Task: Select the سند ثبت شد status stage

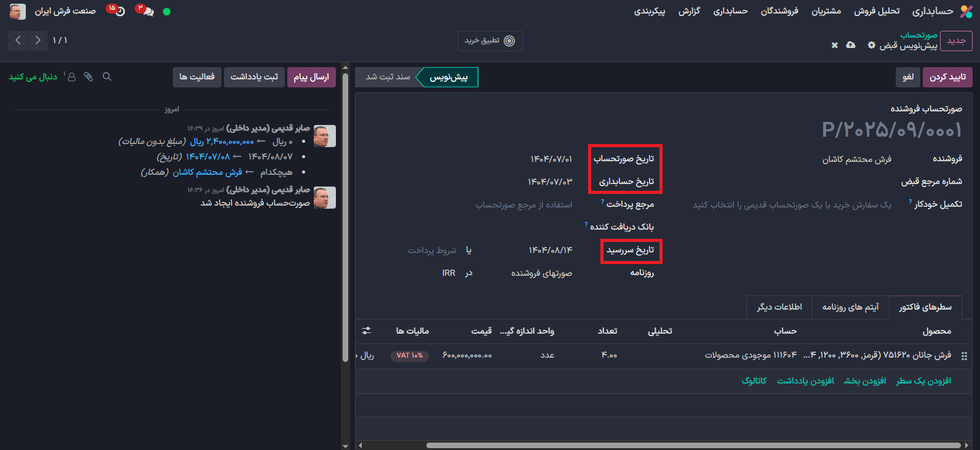Action: (x=387, y=77)
